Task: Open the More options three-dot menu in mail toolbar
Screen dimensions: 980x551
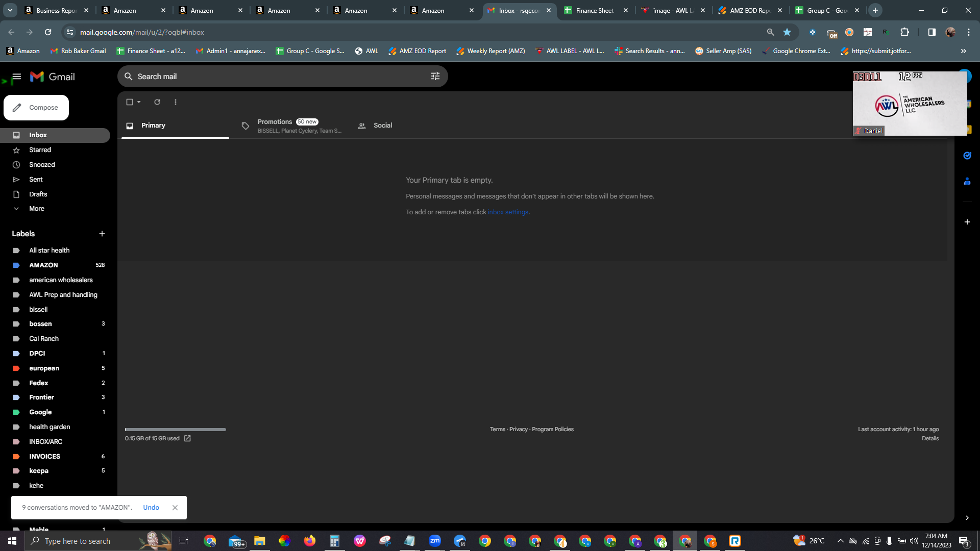Action: 176,102
